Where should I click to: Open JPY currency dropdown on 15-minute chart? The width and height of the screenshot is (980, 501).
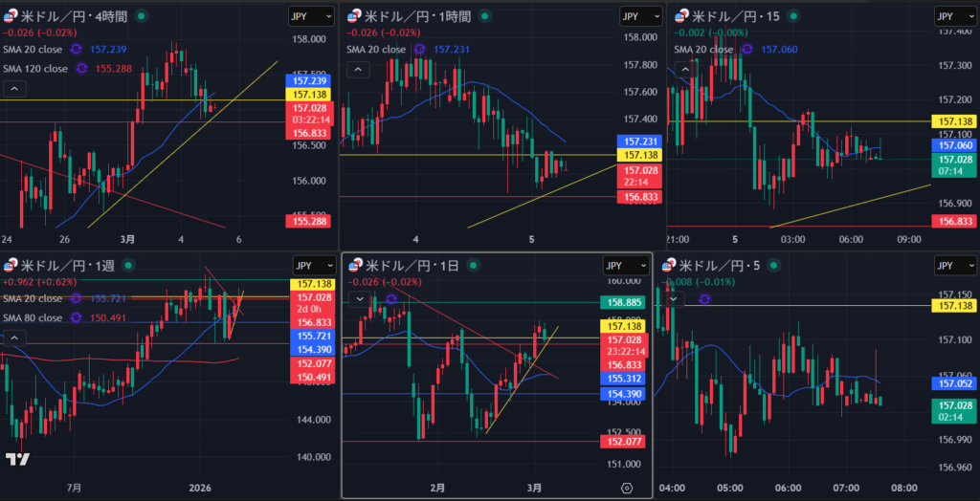[x=953, y=17]
